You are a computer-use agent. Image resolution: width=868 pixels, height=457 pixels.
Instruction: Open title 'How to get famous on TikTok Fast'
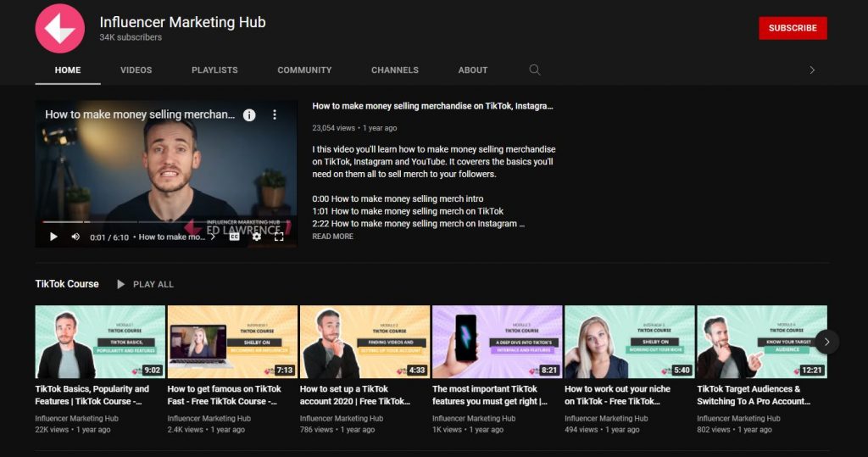tap(224, 395)
